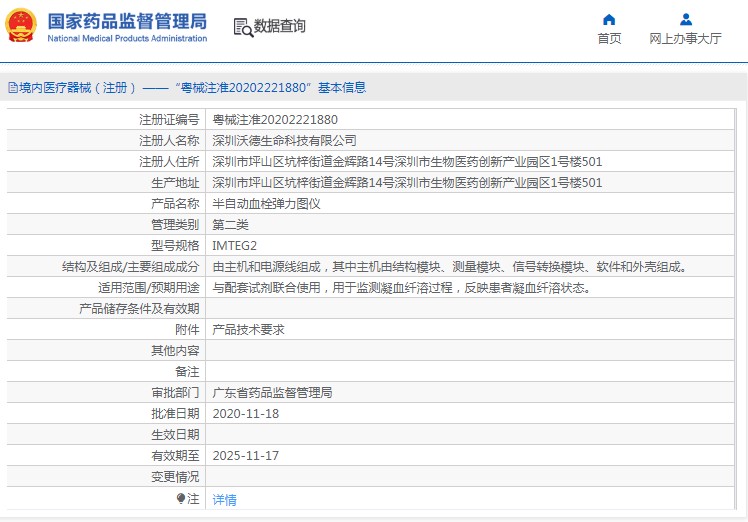Select expiry date 2025-11-17
The width and height of the screenshot is (748, 522).
(x=246, y=456)
